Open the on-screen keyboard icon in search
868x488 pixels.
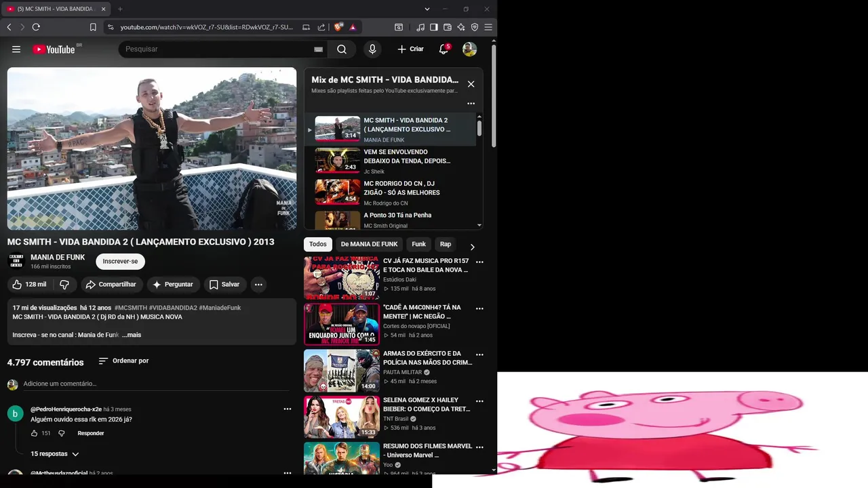click(318, 49)
